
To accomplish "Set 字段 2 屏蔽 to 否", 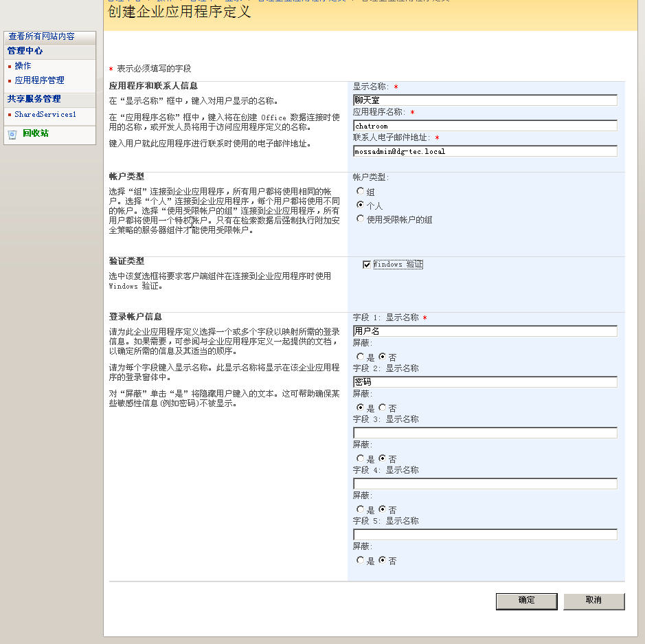I will (382, 408).
